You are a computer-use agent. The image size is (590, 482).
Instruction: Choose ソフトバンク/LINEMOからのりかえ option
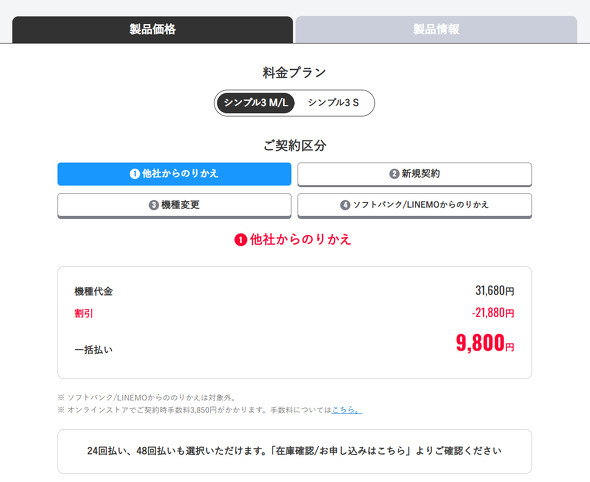click(x=414, y=205)
